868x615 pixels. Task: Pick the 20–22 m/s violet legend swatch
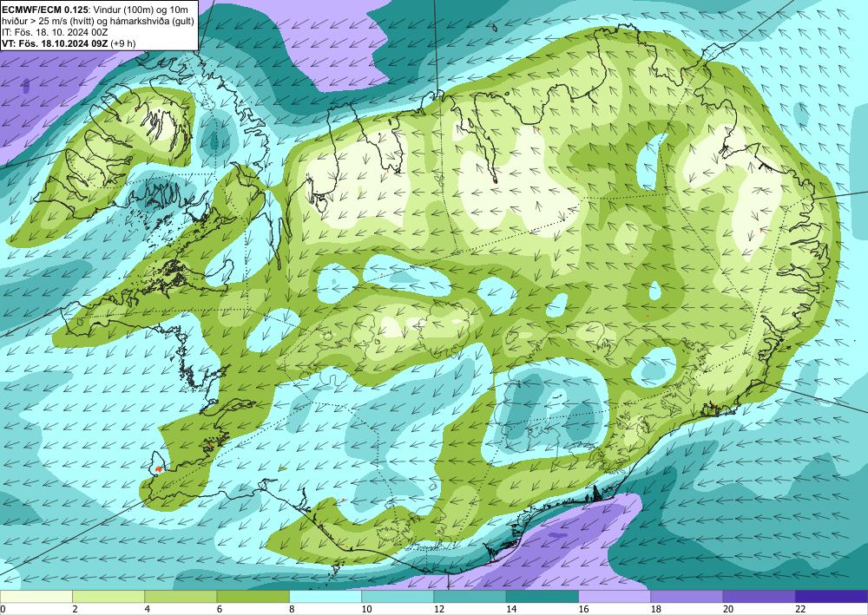pos(759,596)
